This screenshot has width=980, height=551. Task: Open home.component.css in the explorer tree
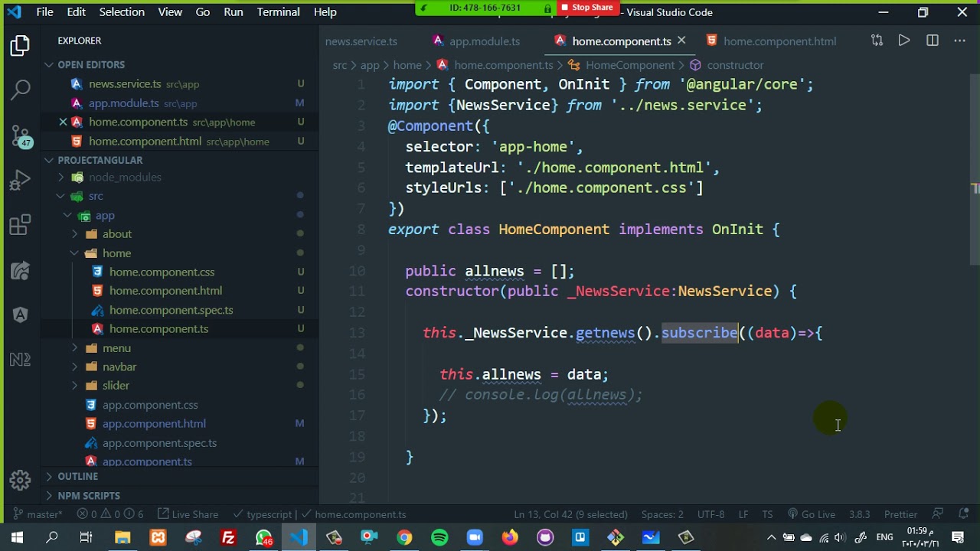point(162,272)
